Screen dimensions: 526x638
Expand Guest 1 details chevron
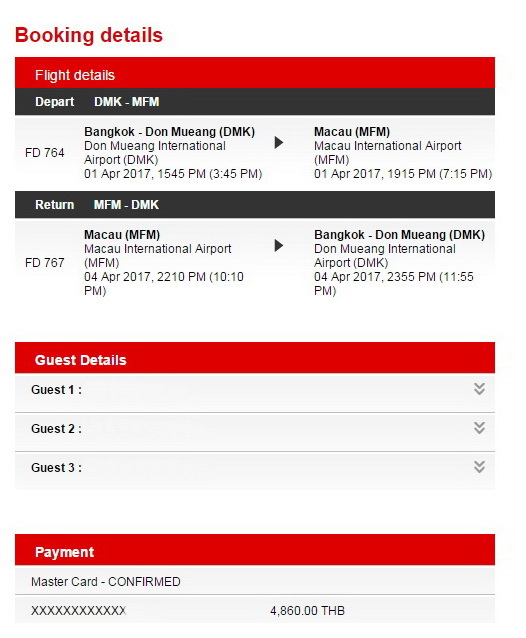pos(479,389)
